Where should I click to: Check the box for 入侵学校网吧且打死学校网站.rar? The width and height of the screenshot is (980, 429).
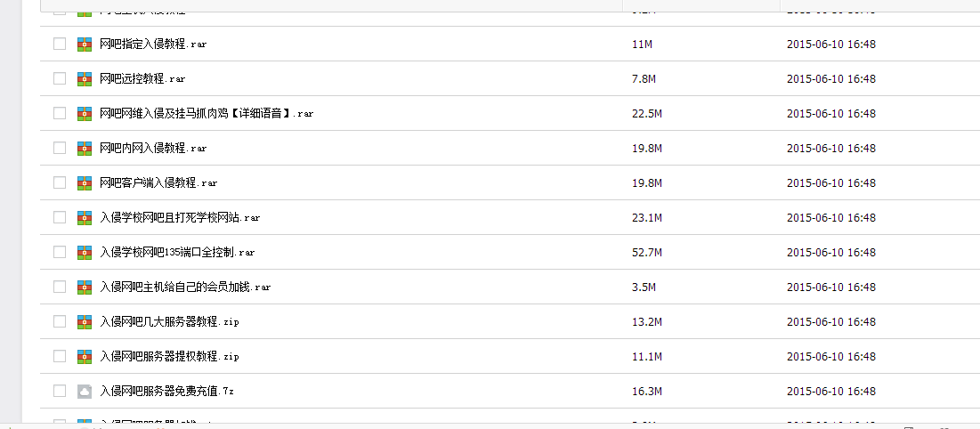(x=60, y=217)
